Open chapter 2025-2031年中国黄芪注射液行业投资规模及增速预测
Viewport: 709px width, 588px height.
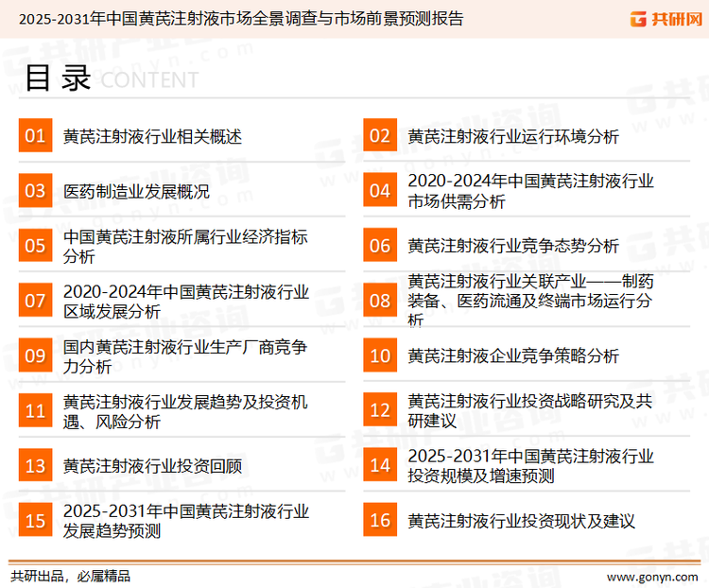pyautogui.click(x=531, y=466)
